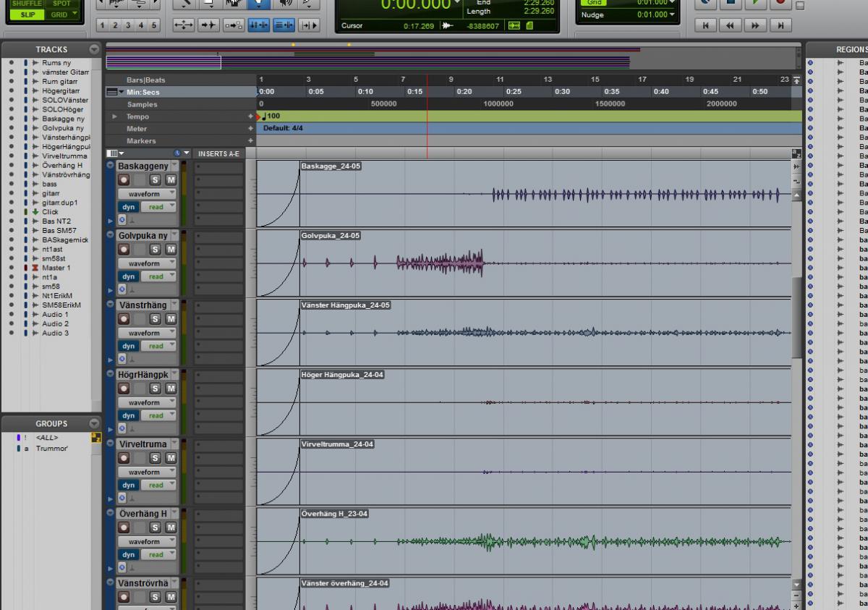The image size is (868, 610).
Task: Open the GRID mode dropdown arrow
Action: click(x=75, y=14)
